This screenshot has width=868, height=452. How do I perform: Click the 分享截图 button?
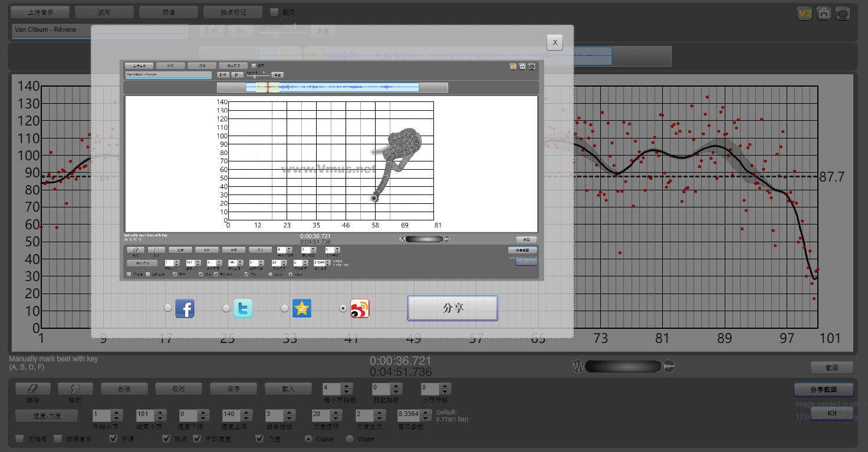(x=823, y=390)
